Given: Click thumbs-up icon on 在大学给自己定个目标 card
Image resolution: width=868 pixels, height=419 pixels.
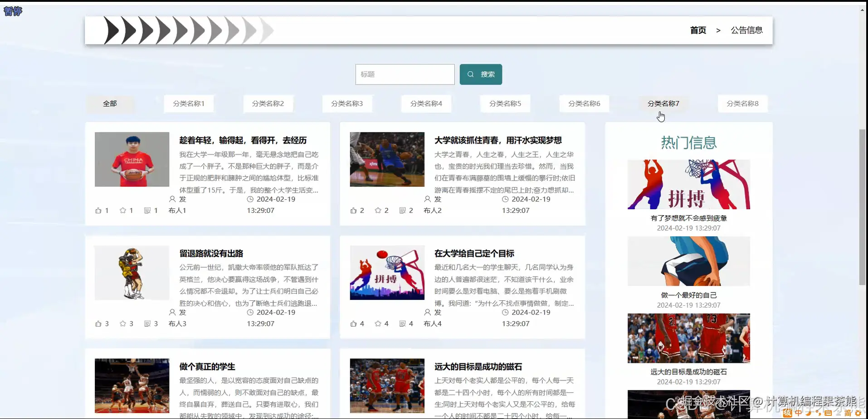Looking at the screenshot, I should point(354,324).
